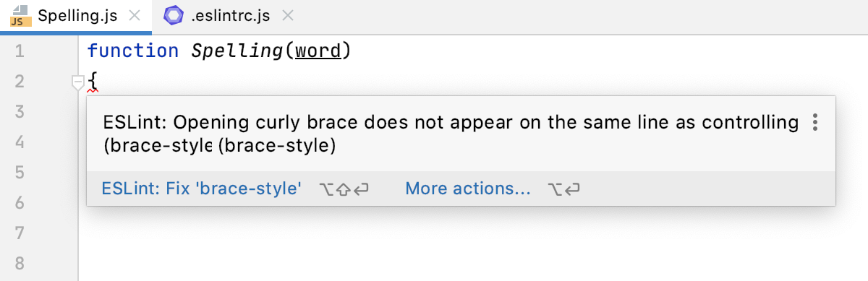Apply ESLint: Fix 'brace-style' quick fix
Image resolution: width=868 pixels, height=281 pixels.
(x=202, y=189)
